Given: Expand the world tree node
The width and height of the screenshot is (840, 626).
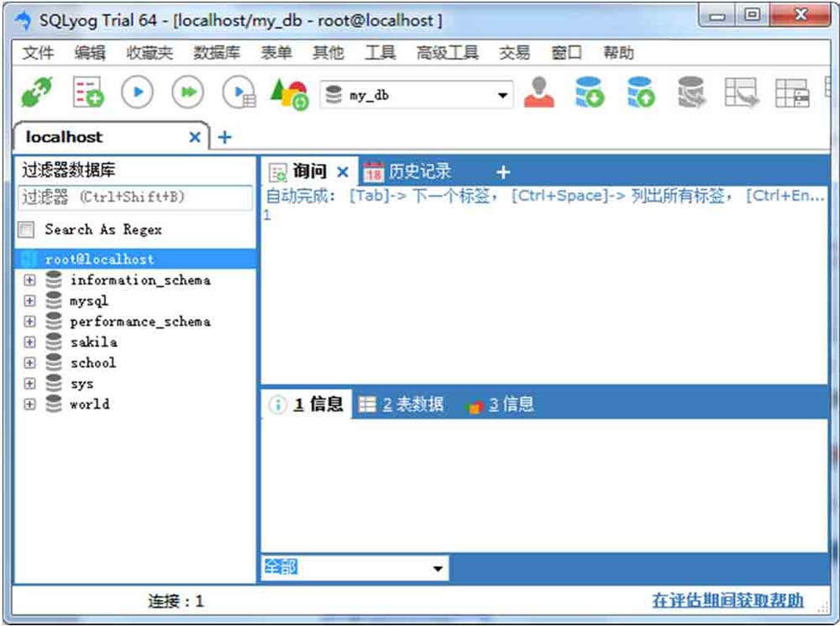Looking at the screenshot, I should pos(30,403).
